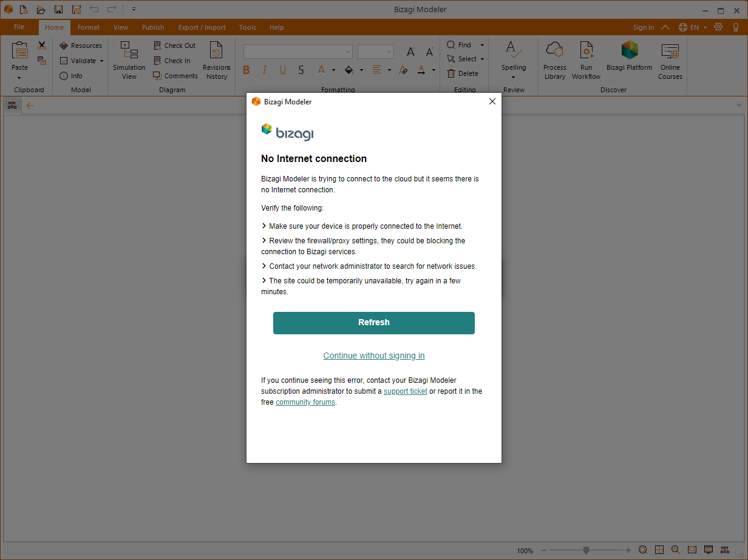This screenshot has width=748, height=560.
Task: Open settings gear icon in header
Action: click(x=719, y=27)
